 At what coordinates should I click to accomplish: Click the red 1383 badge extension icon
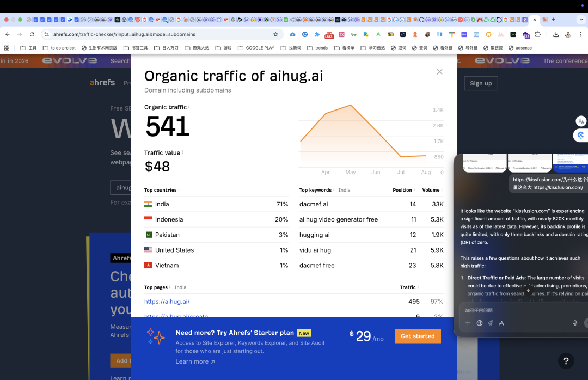pyautogui.click(x=329, y=35)
